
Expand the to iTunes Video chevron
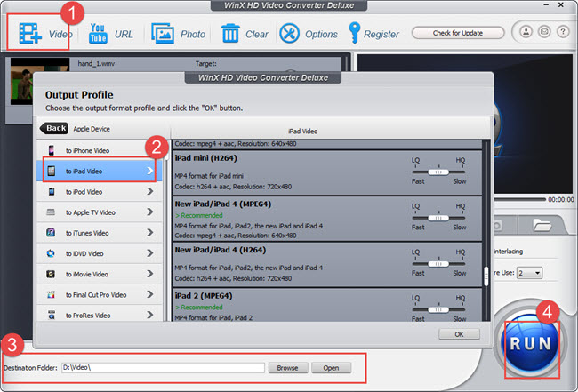point(149,233)
